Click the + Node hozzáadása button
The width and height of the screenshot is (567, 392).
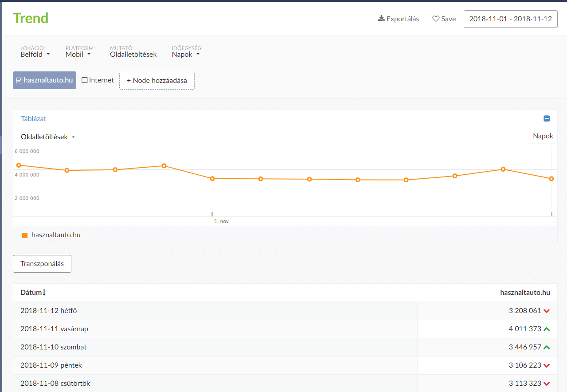point(157,81)
